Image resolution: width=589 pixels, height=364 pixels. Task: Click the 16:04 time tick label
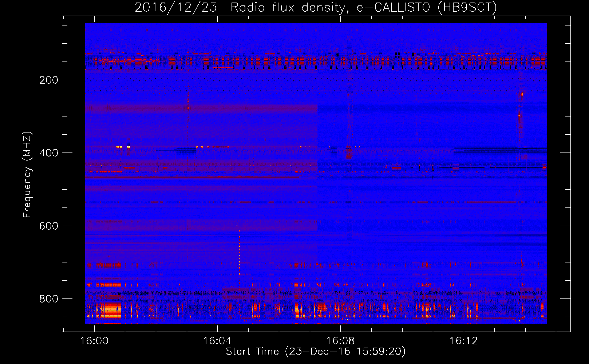[217, 341]
